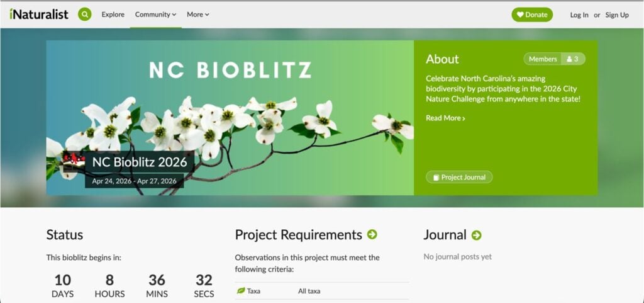
Task: Open the Explore page
Action: tap(113, 14)
